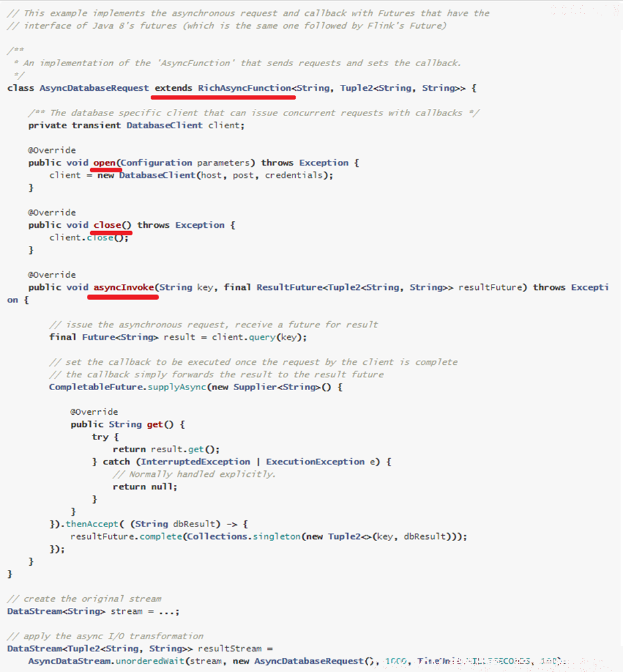Click the 'create the original stream' comment
Image resolution: width=623 pixels, height=672 pixels.
[84, 599]
